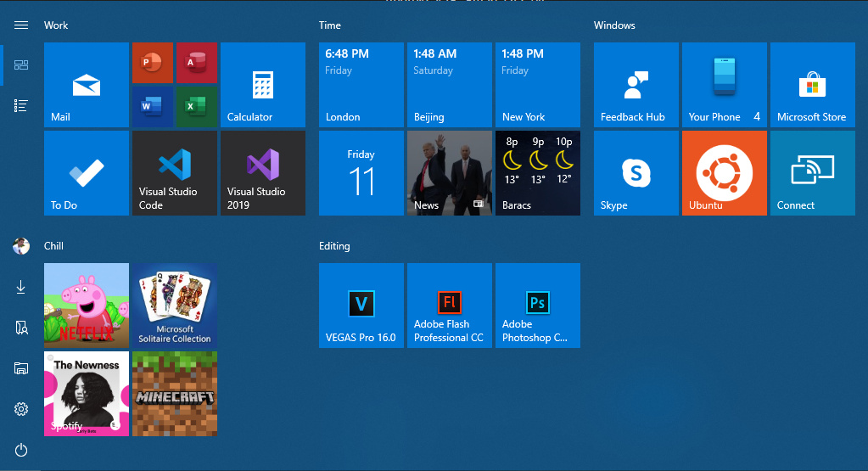Launch the Minecraft tile
Image resolution: width=868 pixels, height=471 pixels.
[x=175, y=394]
